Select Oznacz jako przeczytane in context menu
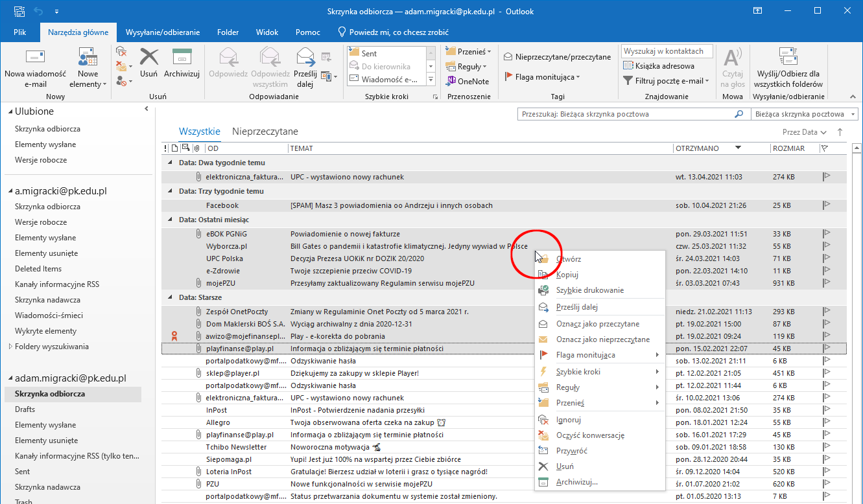 tap(597, 324)
